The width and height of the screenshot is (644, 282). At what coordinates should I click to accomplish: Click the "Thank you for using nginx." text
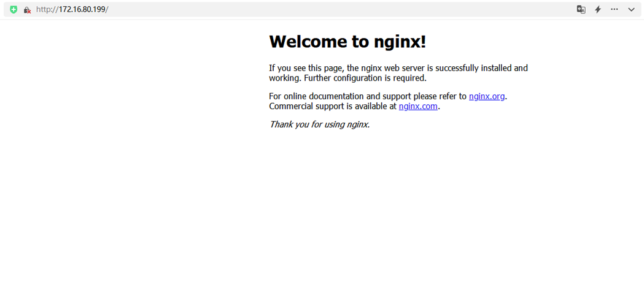319,124
